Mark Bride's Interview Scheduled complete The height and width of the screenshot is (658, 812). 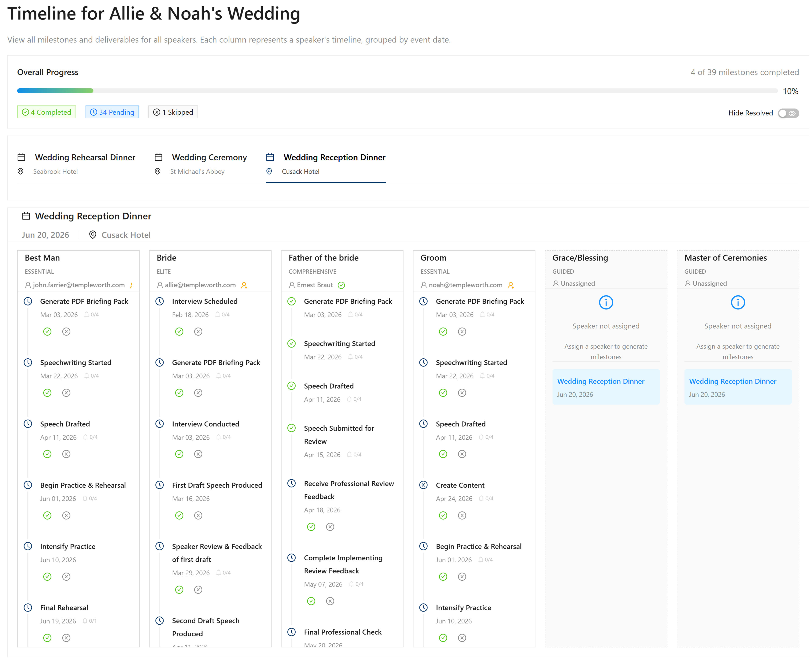pyautogui.click(x=179, y=332)
